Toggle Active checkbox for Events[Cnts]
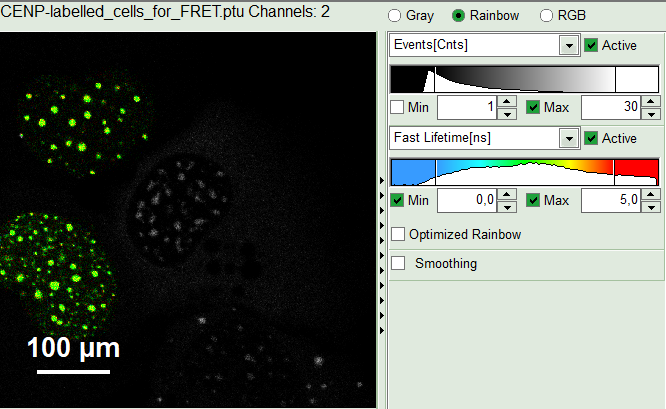 [591, 45]
